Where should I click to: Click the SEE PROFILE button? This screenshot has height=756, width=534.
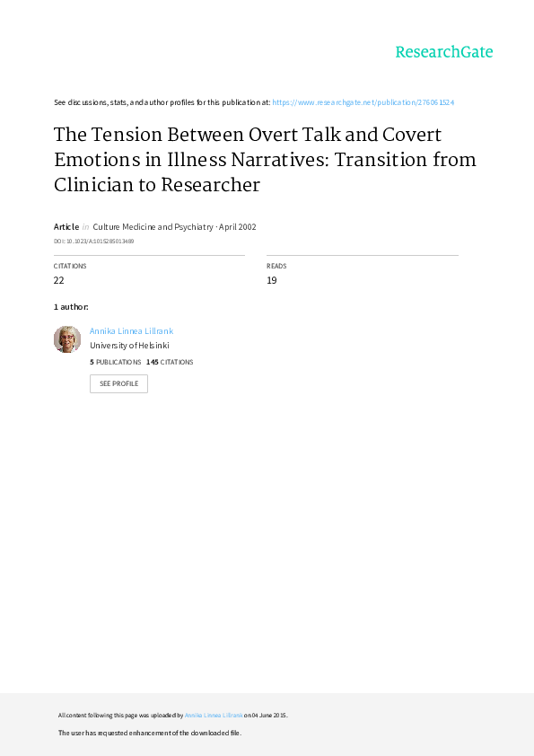click(x=118, y=383)
